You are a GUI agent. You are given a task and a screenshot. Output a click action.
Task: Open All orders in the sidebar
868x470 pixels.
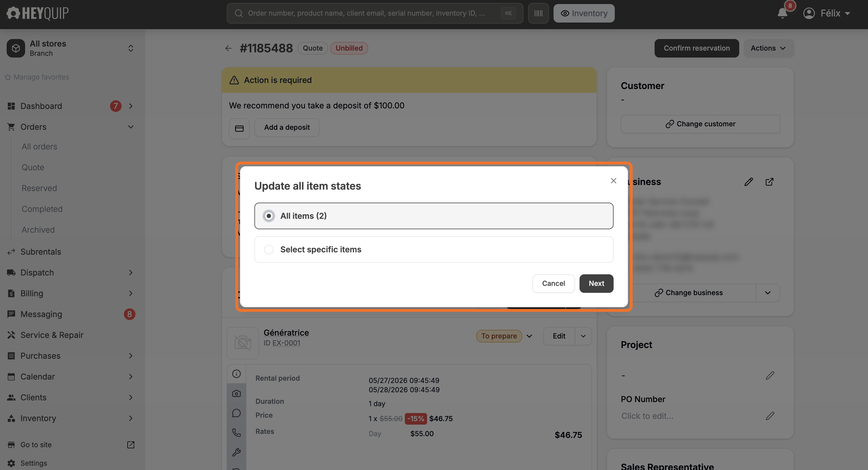[40, 147]
